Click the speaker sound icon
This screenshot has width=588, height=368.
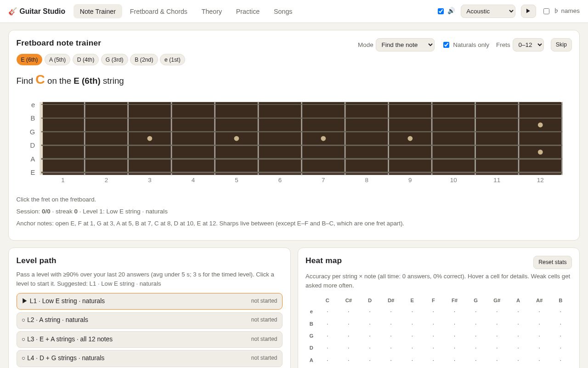pos(451,11)
